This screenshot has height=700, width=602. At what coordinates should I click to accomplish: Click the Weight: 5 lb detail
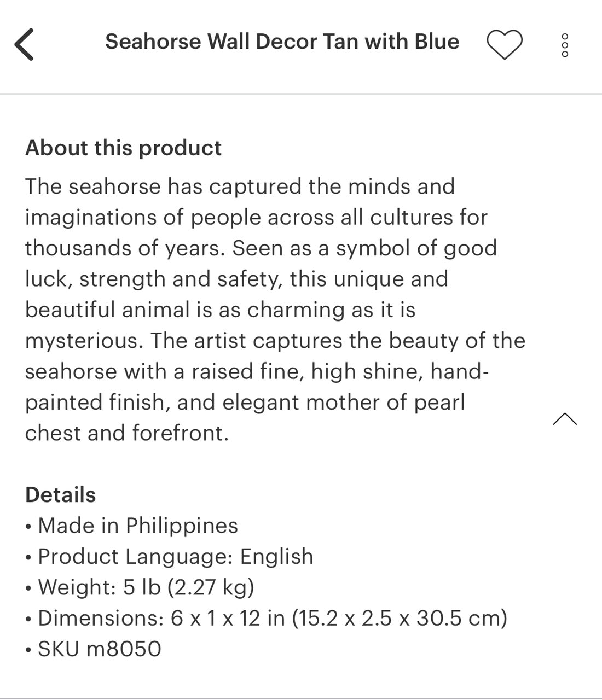146,587
